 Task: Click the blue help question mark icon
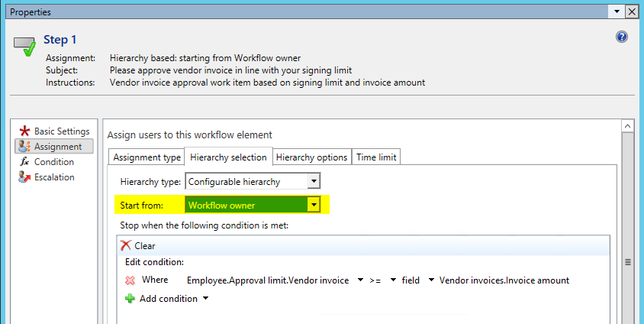(621, 37)
